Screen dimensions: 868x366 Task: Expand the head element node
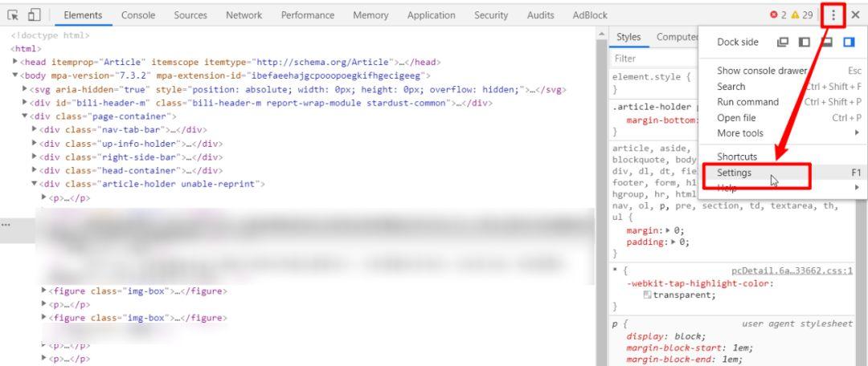(15, 62)
